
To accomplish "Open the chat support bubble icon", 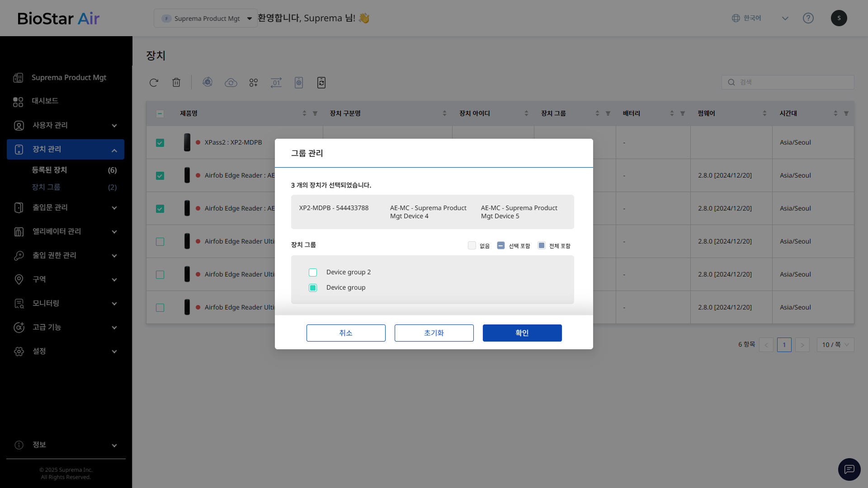I will 849,469.
